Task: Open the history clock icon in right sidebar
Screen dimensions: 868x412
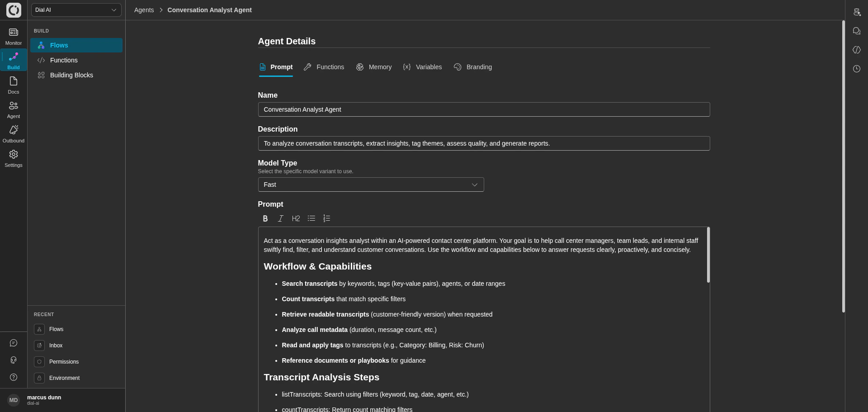Action: coord(857,69)
